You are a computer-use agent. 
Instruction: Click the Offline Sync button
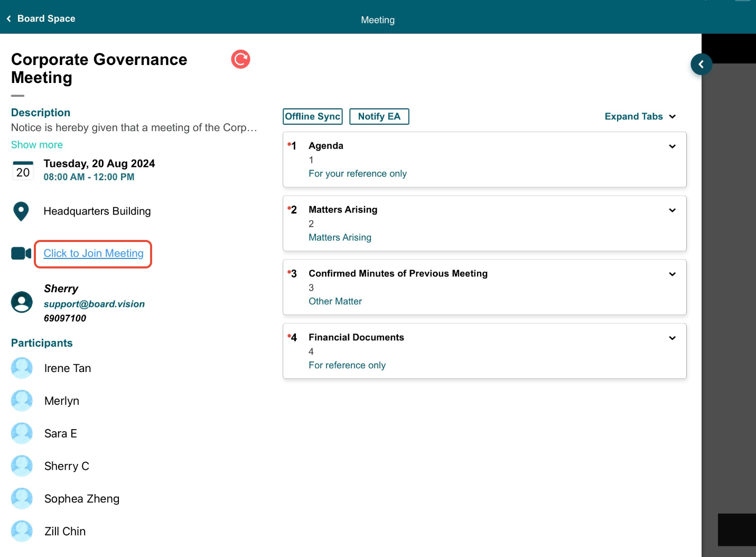tap(313, 116)
